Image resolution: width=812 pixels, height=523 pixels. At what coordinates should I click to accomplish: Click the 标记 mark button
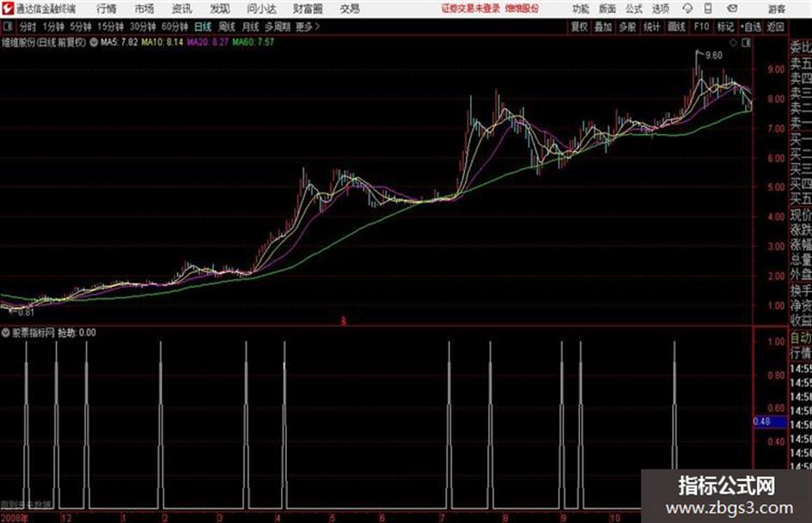point(725,27)
